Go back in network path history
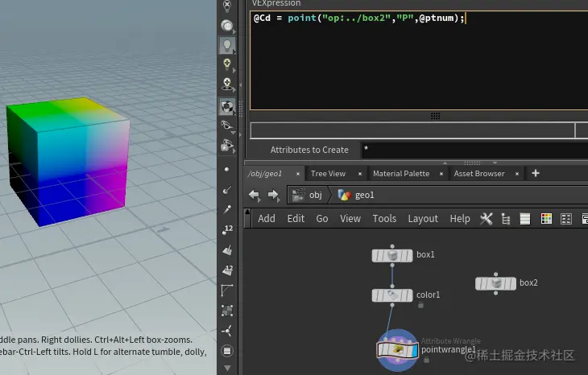 255,195
